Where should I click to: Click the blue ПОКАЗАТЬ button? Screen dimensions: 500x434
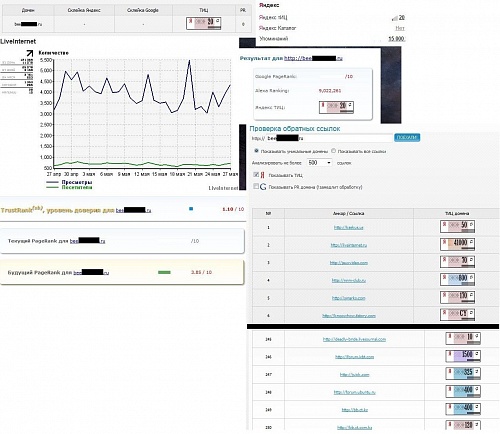point(407,137)
